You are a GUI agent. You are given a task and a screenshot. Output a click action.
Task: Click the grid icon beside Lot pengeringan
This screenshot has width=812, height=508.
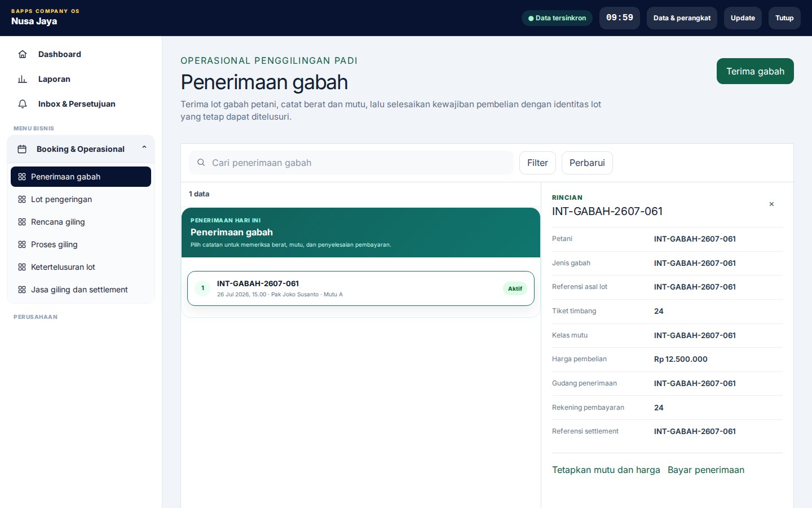pyautogui.click(x=22, y=199)
